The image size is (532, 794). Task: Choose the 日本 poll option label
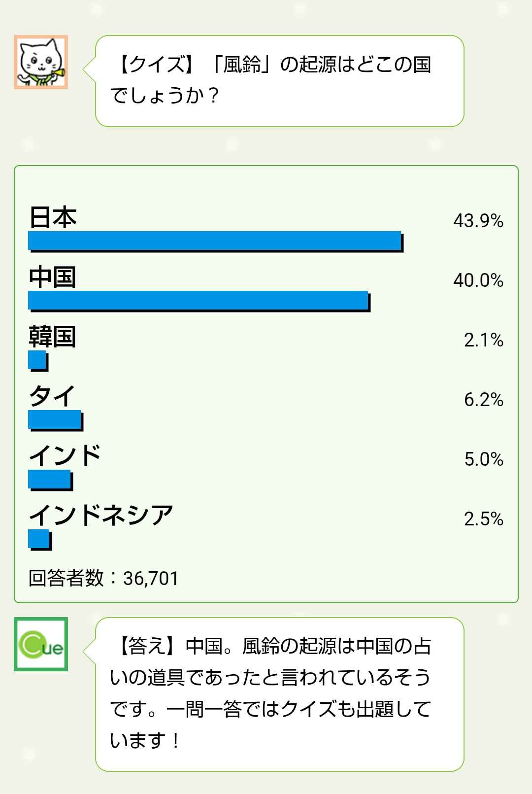coord(53,217)
